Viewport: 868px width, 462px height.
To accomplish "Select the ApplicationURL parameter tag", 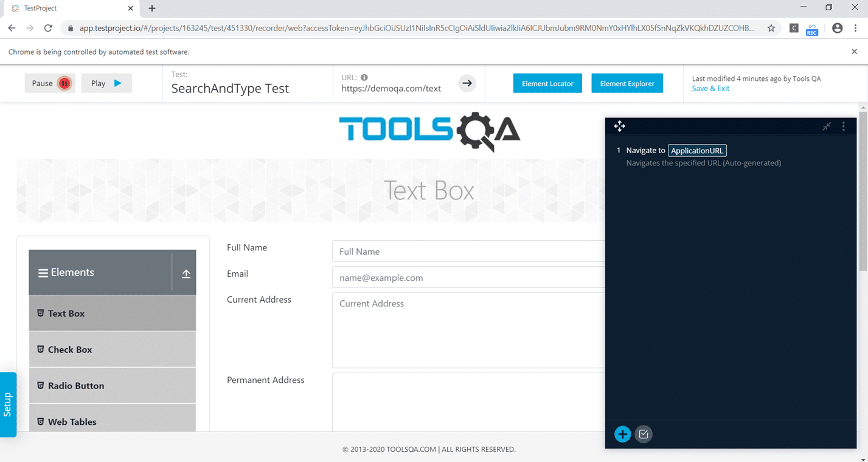I will click(697, 151).
